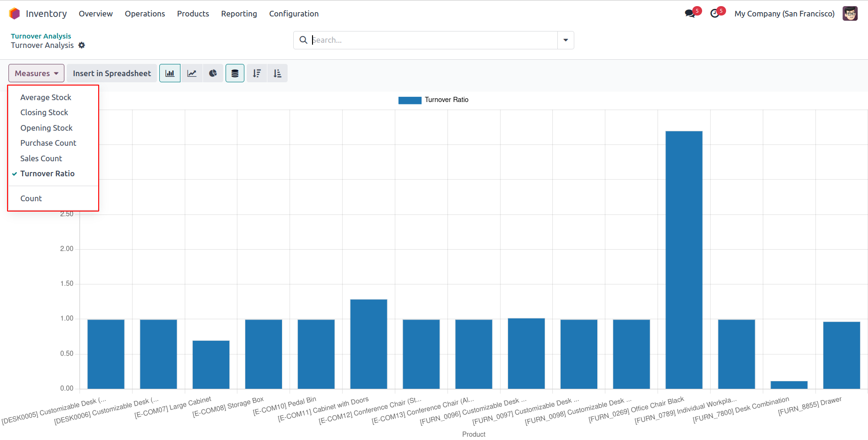
Task: Switch to bar chart view
Action: [x=170, y=73]
